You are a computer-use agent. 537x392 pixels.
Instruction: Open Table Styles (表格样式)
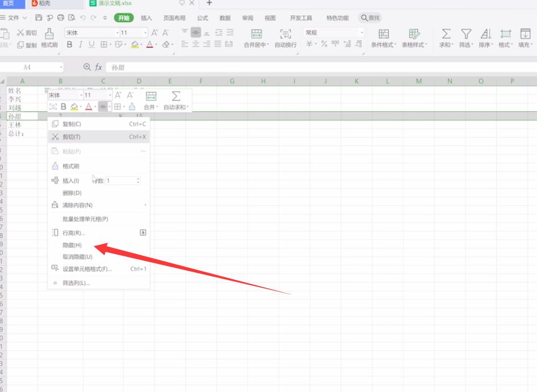coord(414,38)
